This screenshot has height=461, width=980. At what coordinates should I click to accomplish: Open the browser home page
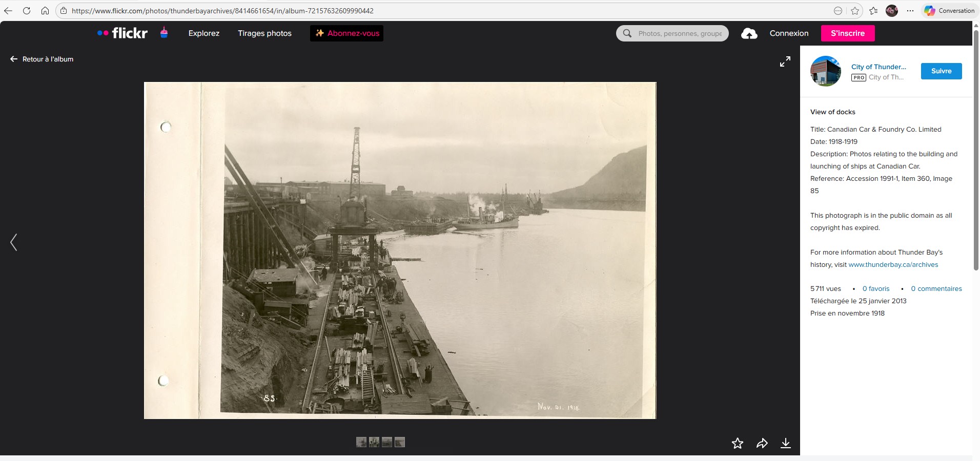(45, 11)
